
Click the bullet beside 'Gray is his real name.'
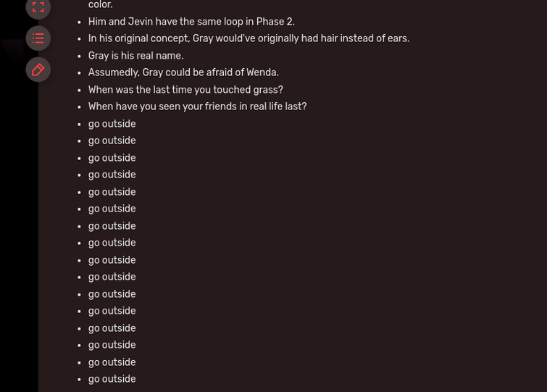point(79,56)
